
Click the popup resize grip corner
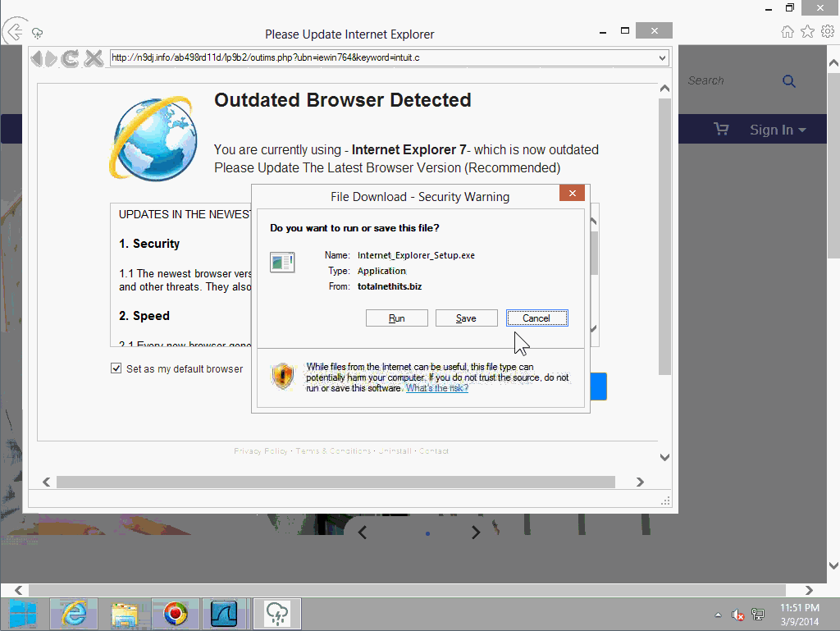tap(665, 501)
